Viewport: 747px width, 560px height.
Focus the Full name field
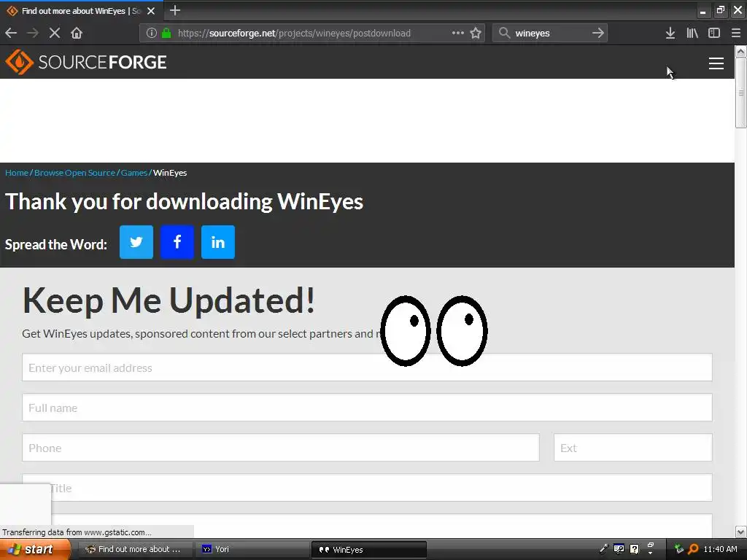coord(367,407)
